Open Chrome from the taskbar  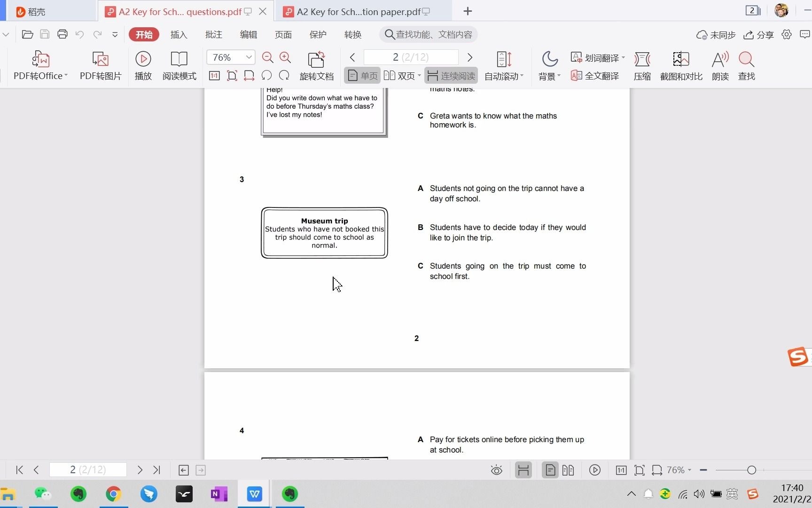pos(113,494)
